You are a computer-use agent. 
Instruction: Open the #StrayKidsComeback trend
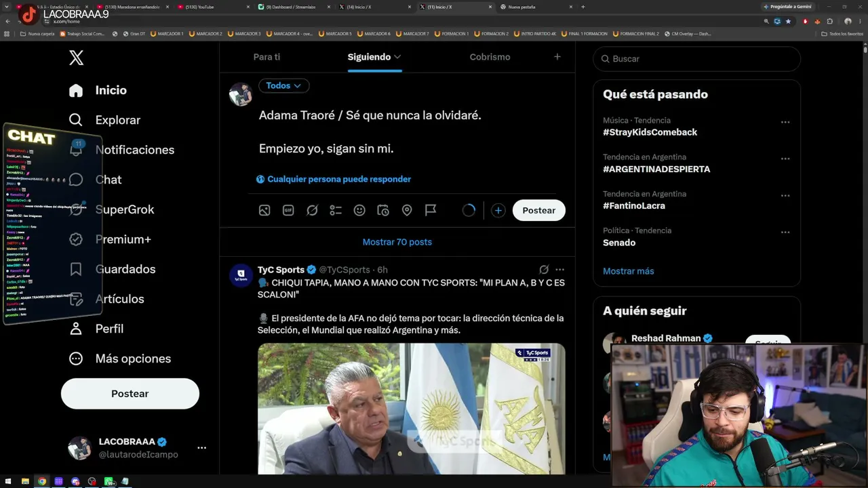click(650, 132)
